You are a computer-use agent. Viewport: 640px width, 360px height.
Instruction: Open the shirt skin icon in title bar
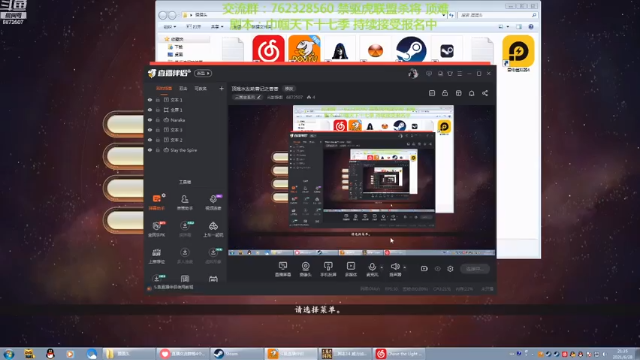tap(450, 73)
